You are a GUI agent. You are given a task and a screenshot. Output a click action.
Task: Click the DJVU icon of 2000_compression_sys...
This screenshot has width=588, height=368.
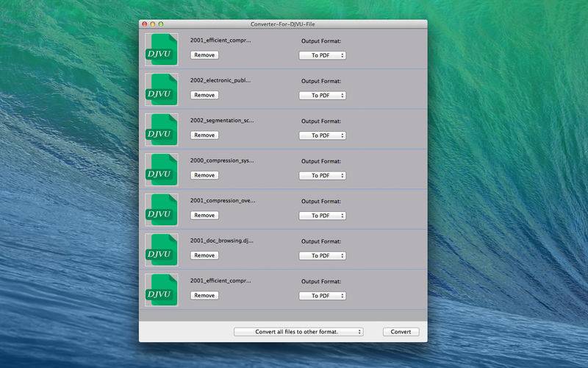pyautogui.click(x=162, y=170)
